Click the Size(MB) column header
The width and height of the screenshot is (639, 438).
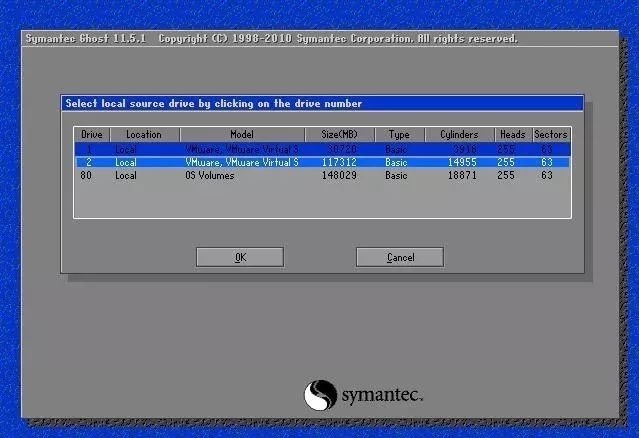click(x=339, y=134)
